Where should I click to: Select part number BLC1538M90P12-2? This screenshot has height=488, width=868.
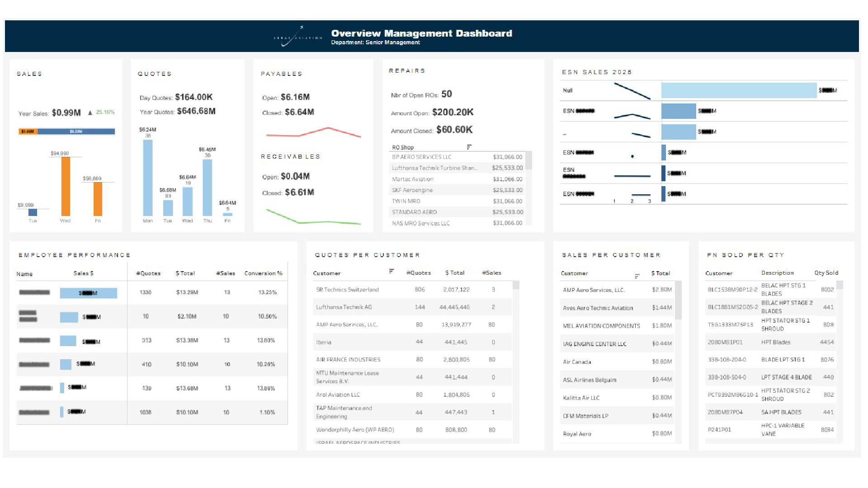[x=732, y=290]
